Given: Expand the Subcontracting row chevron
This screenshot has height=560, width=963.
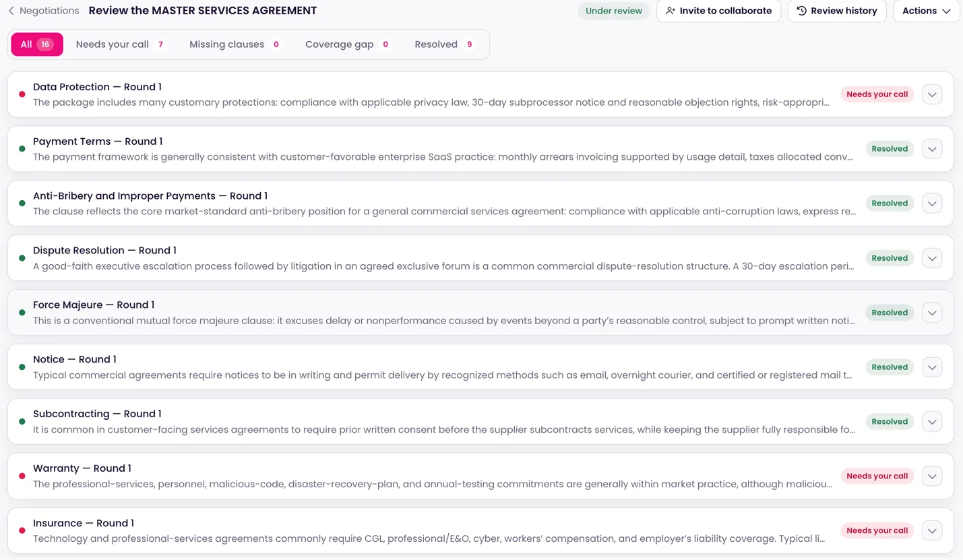Looking at the screenshot, I should [x=932, y=422].
